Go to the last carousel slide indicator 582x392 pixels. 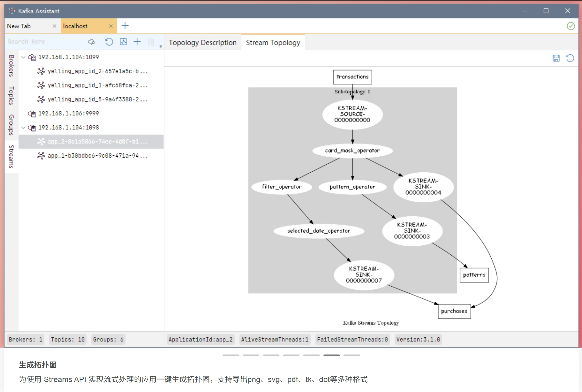[x=352, y=355]
